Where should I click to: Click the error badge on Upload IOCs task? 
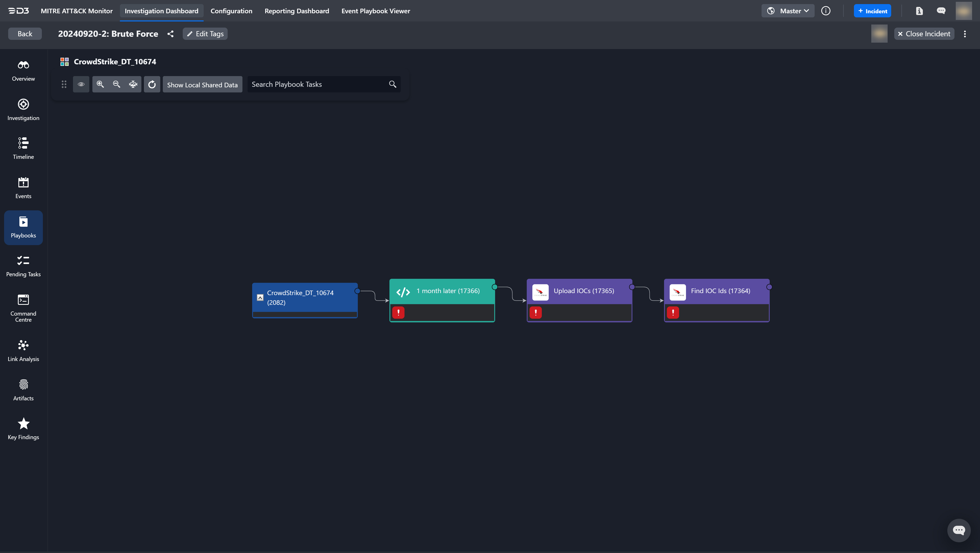(536, 312)
